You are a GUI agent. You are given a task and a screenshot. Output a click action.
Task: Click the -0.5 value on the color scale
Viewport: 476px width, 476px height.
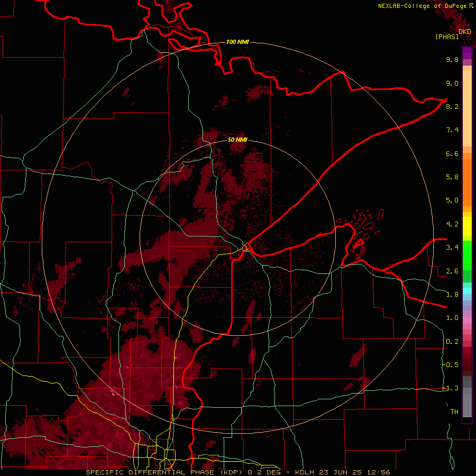(x=451, y=365)
